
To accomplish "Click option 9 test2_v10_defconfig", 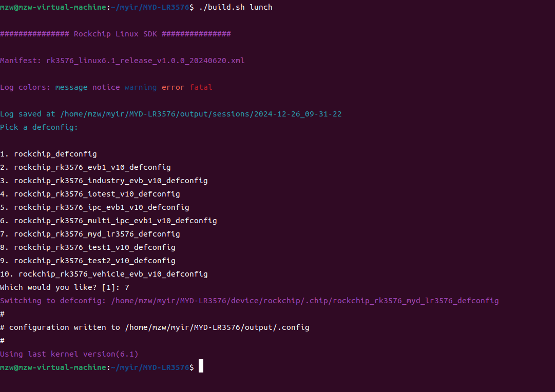I will click(88, 261).
